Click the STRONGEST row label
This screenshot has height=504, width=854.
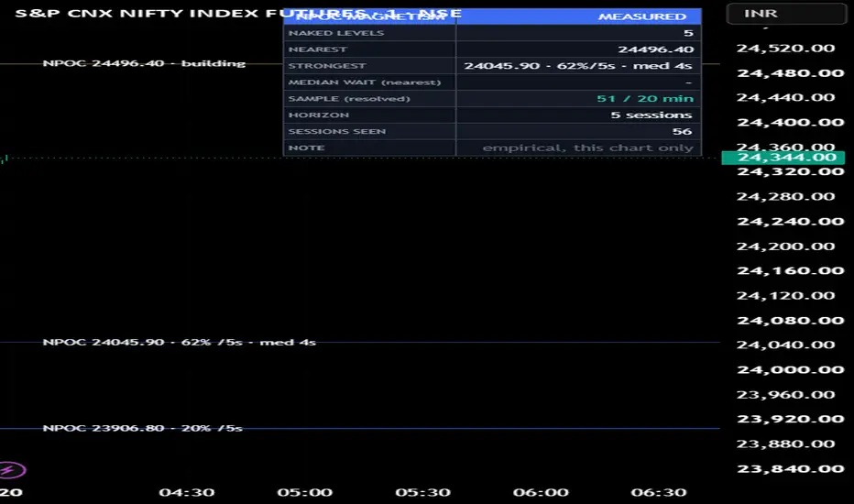327,66
